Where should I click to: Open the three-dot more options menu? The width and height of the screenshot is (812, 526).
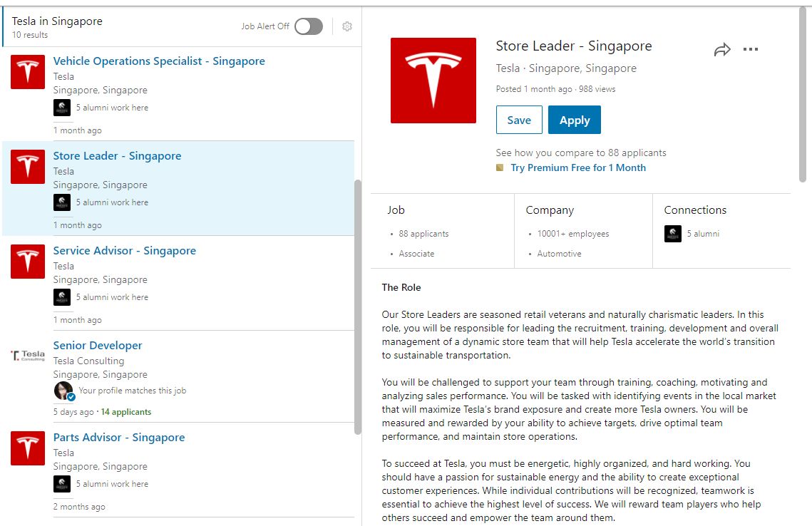(751, 49)
